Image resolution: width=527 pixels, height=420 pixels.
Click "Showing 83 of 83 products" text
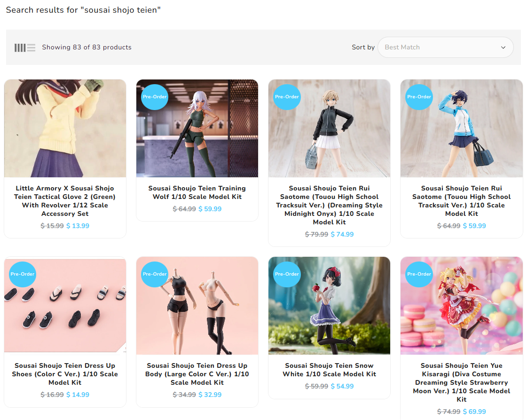click(87, 48)
